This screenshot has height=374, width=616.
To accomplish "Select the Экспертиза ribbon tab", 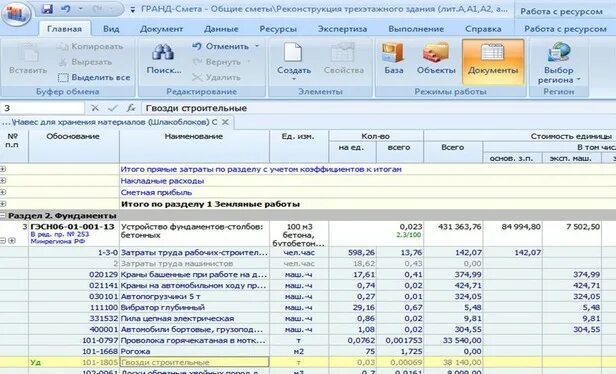I will coord(343,29).
